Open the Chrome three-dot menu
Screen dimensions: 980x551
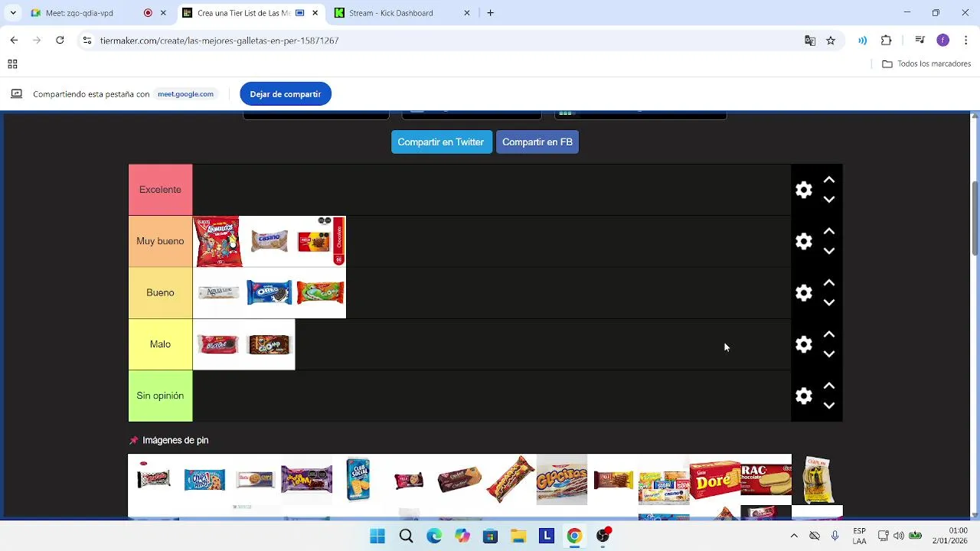(x=966, y=41)
